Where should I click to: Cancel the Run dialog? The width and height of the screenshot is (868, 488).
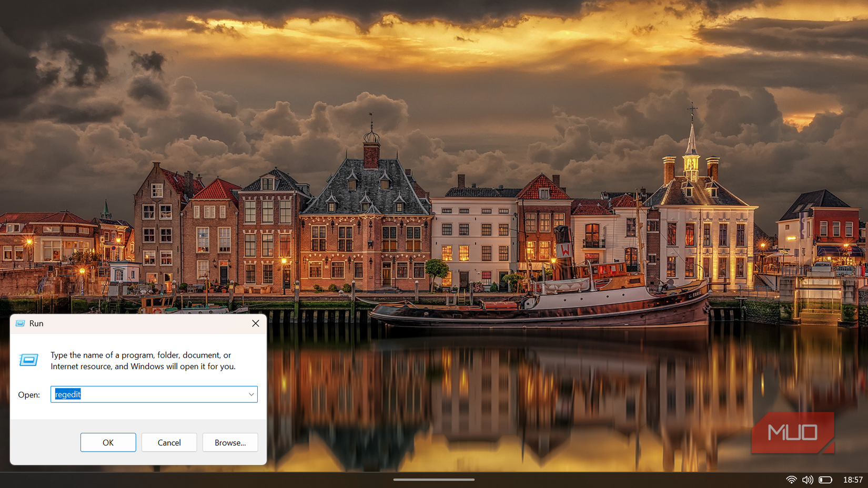pyautogui.click(x=169, y=442)
